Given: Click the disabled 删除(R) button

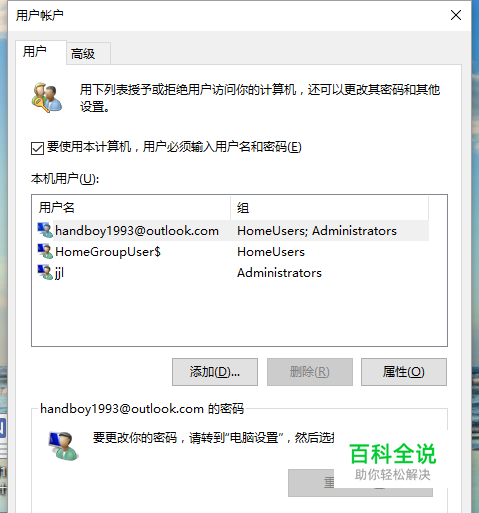Looking at the screenshot, I should 310,372.
